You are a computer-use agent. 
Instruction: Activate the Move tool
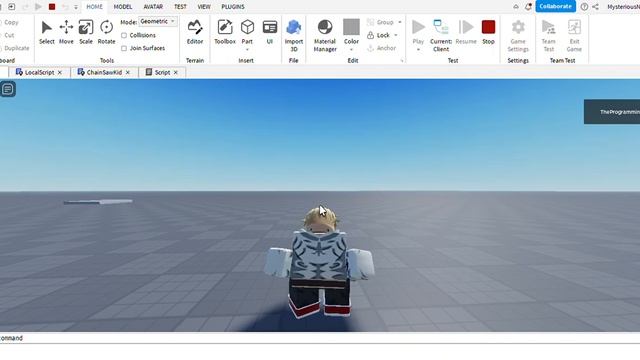point(66,32)
